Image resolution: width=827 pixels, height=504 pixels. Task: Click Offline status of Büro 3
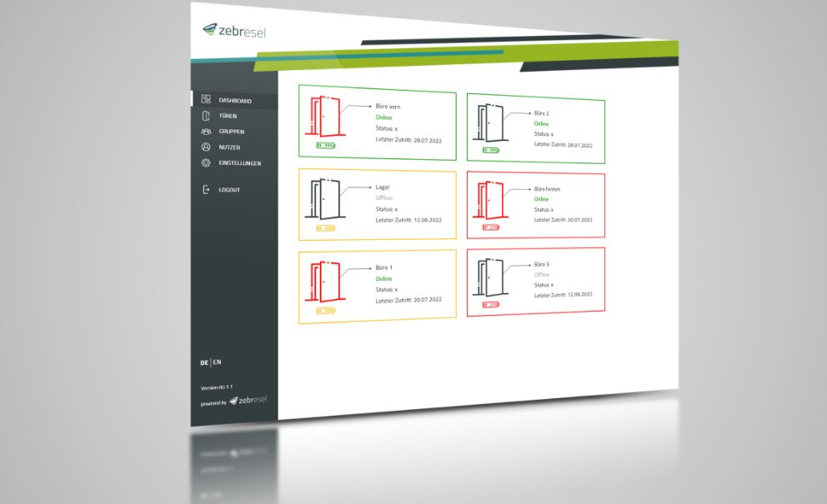point(542,275)
